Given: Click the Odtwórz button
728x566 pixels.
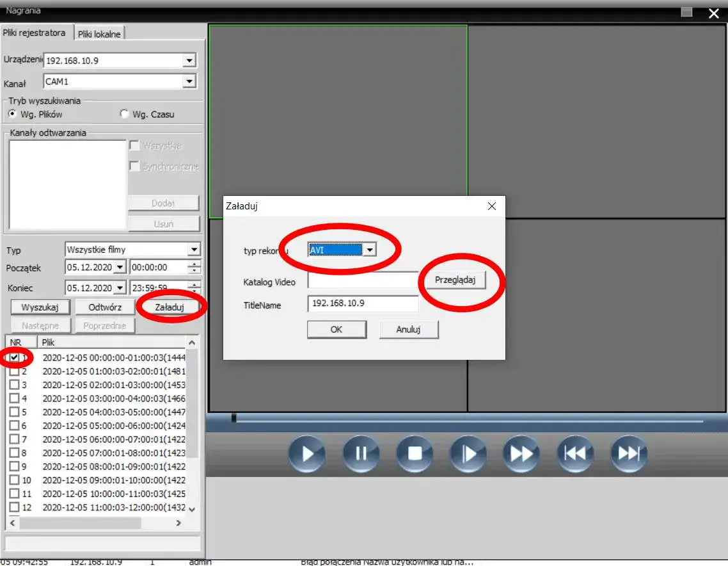Looking at the screenshot, I should point(105,307).
